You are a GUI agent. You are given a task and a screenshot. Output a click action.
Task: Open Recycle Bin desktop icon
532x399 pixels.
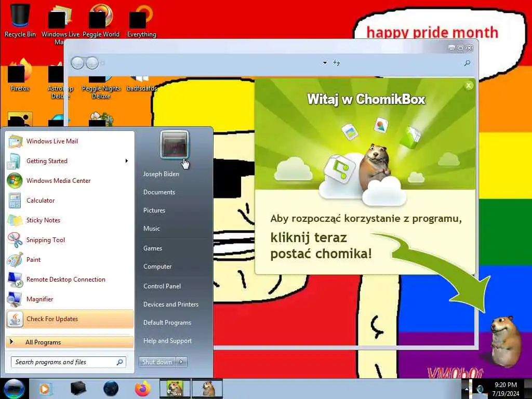coord(20,20)
